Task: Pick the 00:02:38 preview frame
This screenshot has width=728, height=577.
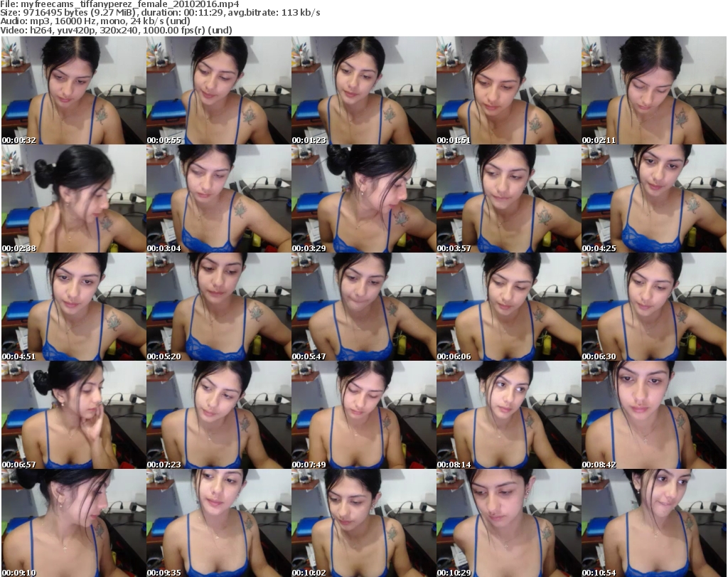Action: 74,198
